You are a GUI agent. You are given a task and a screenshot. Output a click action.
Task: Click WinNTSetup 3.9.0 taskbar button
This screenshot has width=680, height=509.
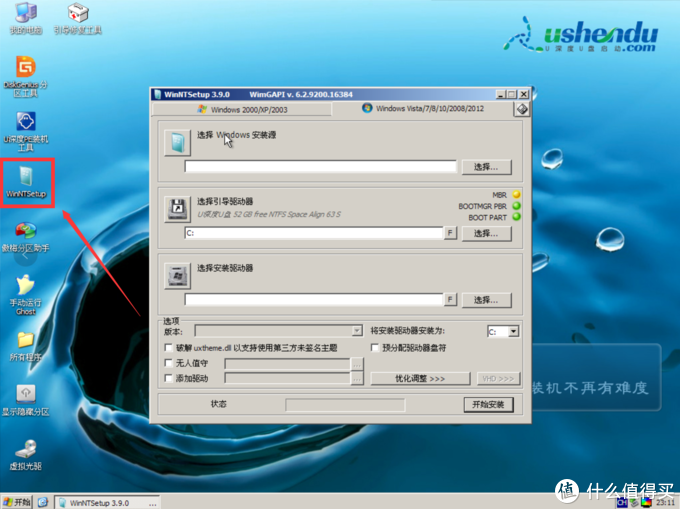[x=107, y=502]
